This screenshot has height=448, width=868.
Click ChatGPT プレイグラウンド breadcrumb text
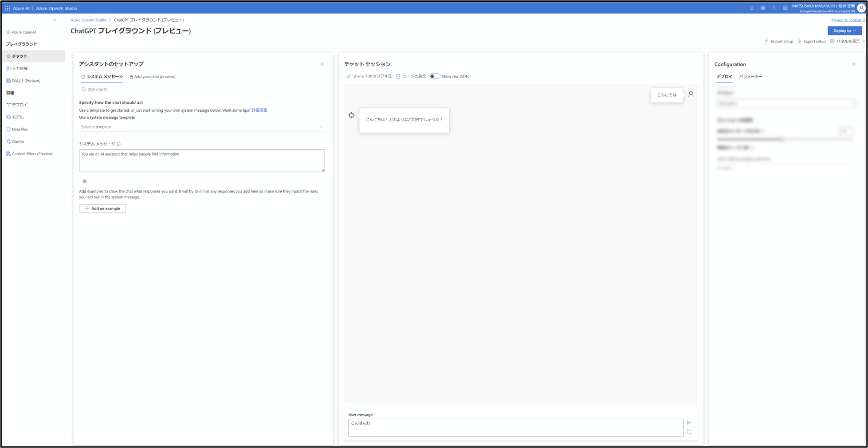coord(149,20)
